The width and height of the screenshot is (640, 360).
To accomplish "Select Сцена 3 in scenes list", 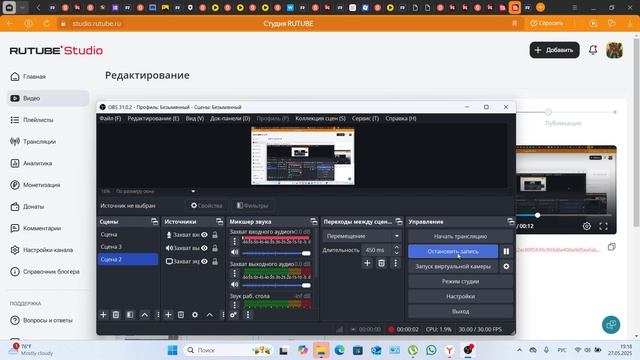I will pyautogui.click(x=128, y=247).
